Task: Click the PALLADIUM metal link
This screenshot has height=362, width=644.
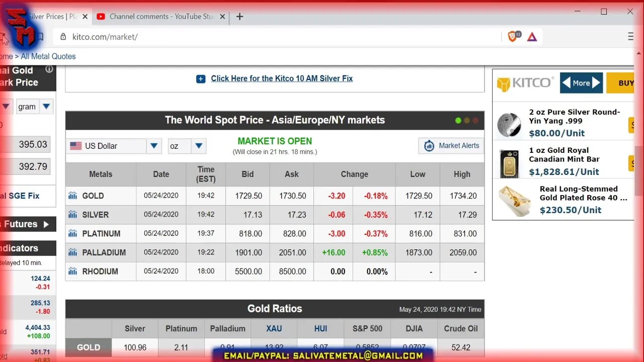Action: pyautogui.click(x=104, y=252)
